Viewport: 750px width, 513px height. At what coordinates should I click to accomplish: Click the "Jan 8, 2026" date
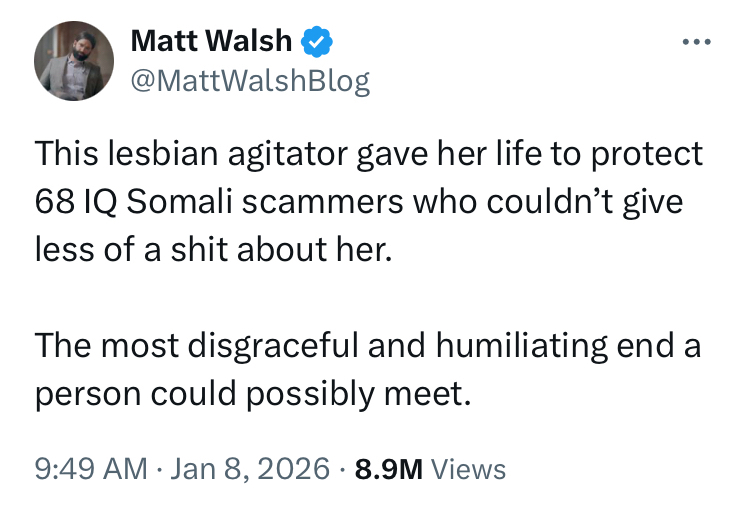point(250,467)
